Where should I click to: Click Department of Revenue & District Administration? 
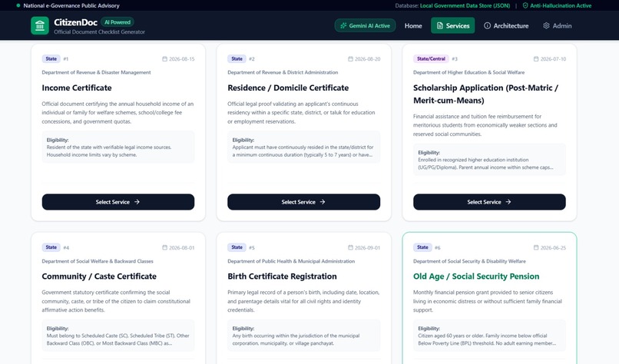[283, 72]
